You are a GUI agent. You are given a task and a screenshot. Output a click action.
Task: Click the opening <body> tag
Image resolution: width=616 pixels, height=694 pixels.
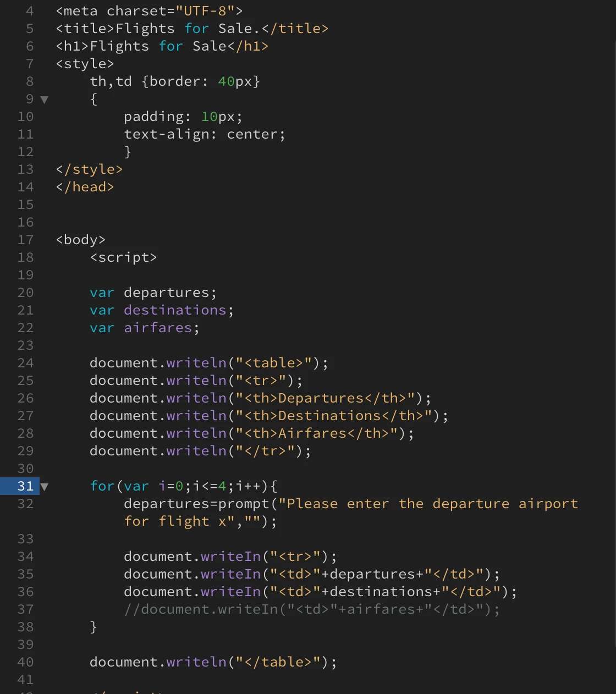click(x=80, y=240)
